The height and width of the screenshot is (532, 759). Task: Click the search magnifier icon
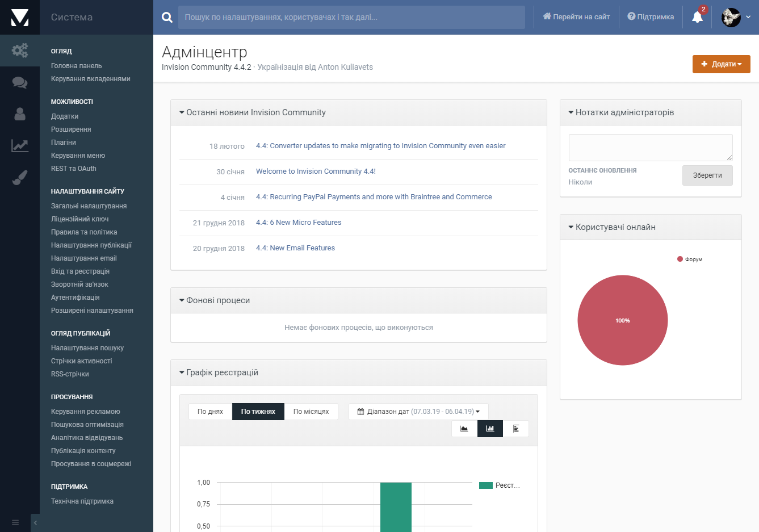click(x=167, y=17)
